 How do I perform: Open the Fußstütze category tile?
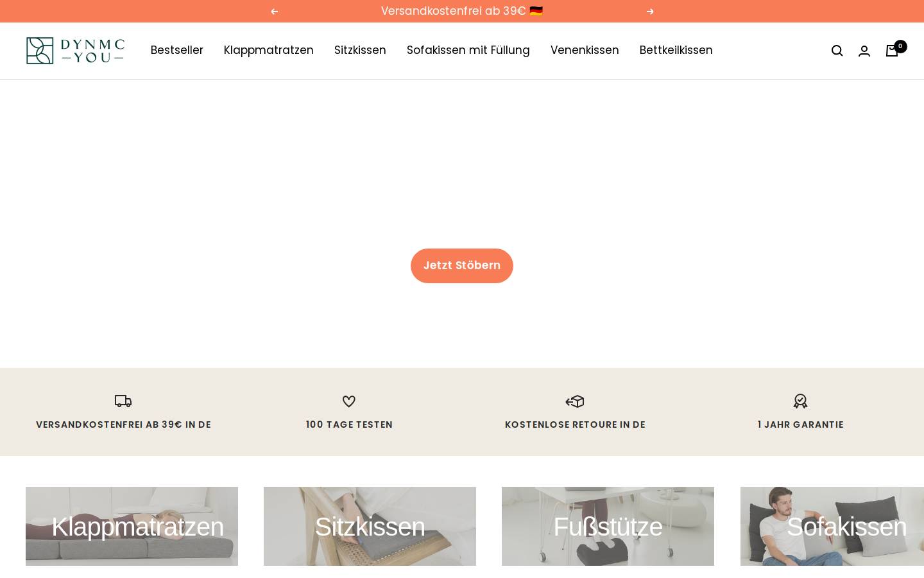click(608, 527)
